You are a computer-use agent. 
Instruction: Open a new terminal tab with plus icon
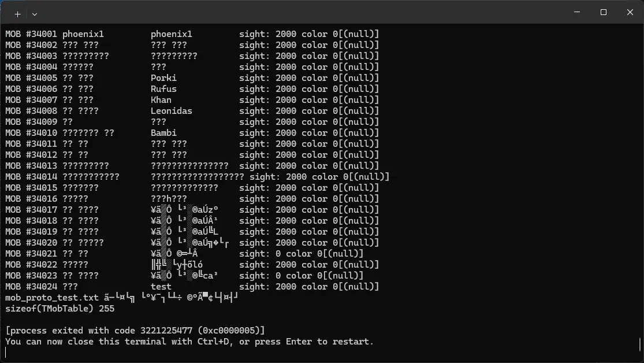pyautogui.click(x=18, y=14)
